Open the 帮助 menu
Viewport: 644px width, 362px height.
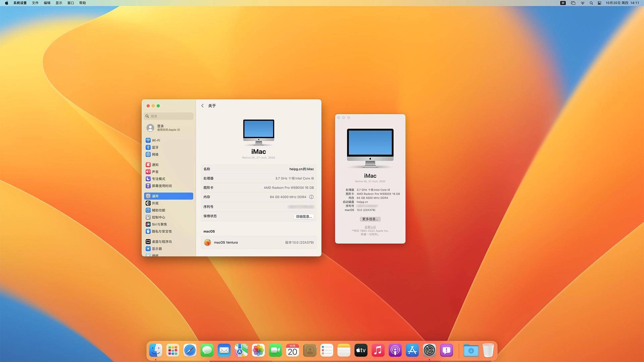(83, 3)
